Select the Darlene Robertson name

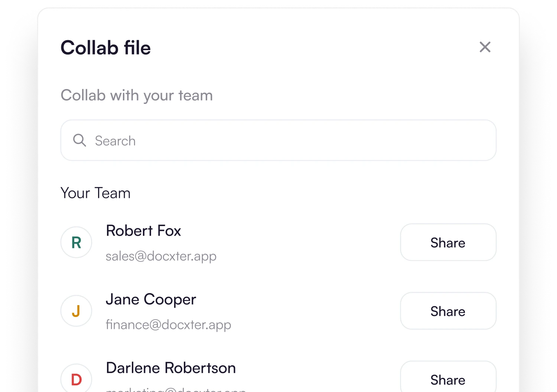coord(171,368)
